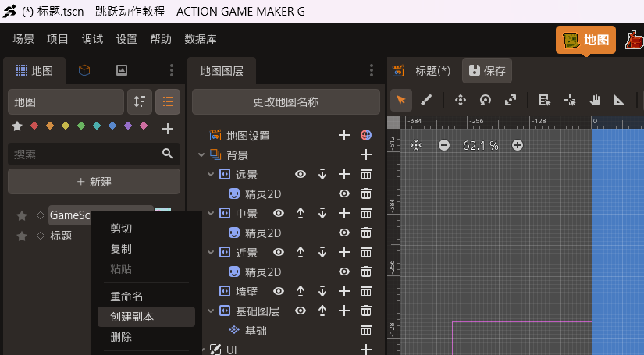The height and width of the screenshot is (355, 644).
Task: Activate the rotate tool
Action: (x=486, y=100)
